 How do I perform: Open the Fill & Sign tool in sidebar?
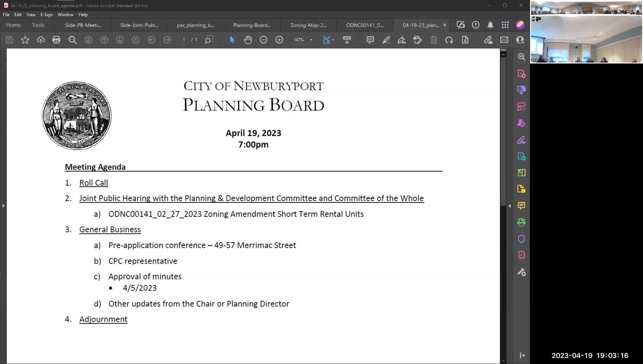(x=522, y=140)
